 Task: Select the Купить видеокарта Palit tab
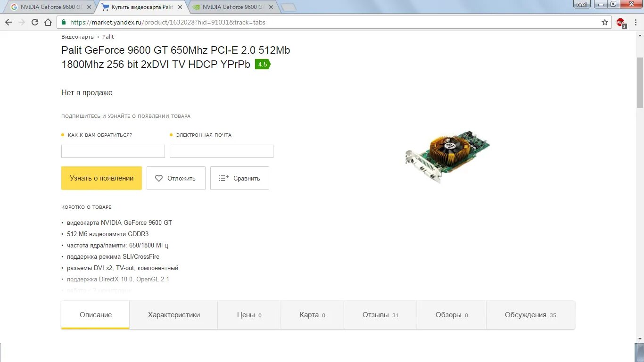[x=141, y=7]
